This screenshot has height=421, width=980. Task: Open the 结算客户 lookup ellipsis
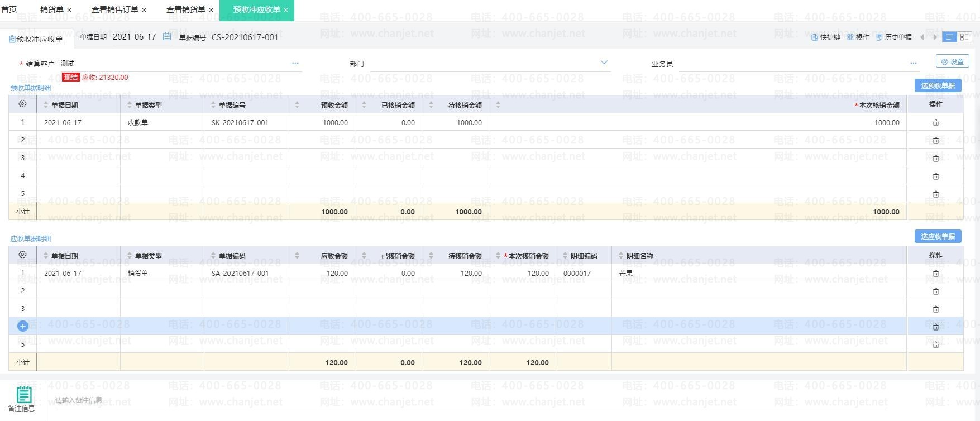click(295, 63)
